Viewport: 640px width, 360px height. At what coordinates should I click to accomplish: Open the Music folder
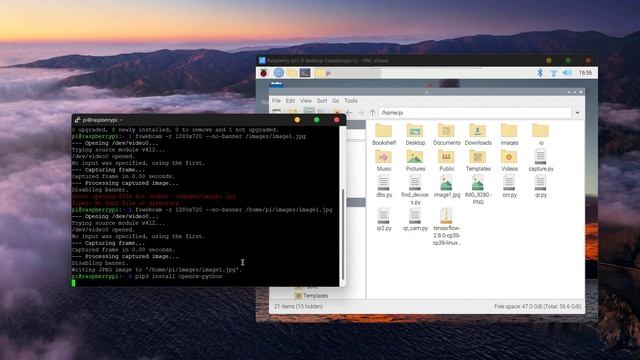384,160
